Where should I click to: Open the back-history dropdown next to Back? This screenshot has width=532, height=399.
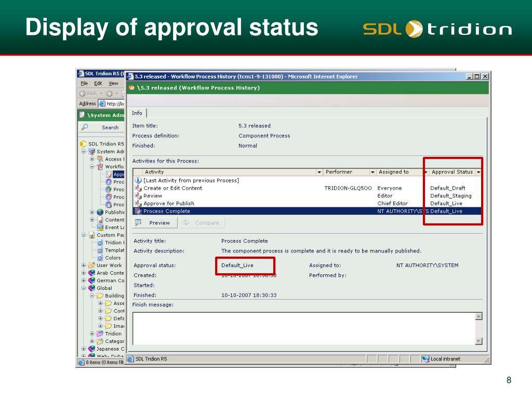point(101,94)
